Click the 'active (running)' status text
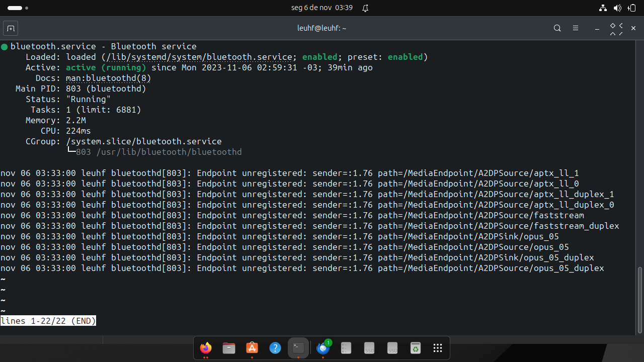The image size is (644, 362). 106,67
